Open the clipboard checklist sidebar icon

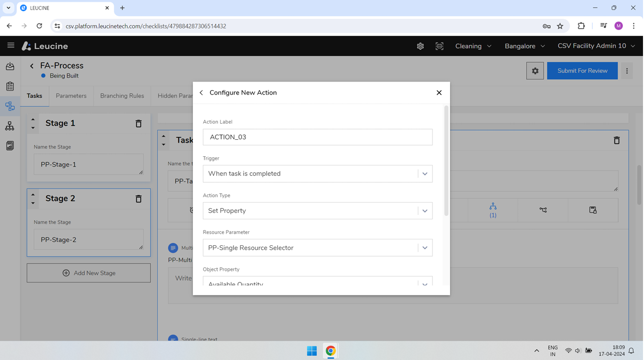tap(10, 86)
